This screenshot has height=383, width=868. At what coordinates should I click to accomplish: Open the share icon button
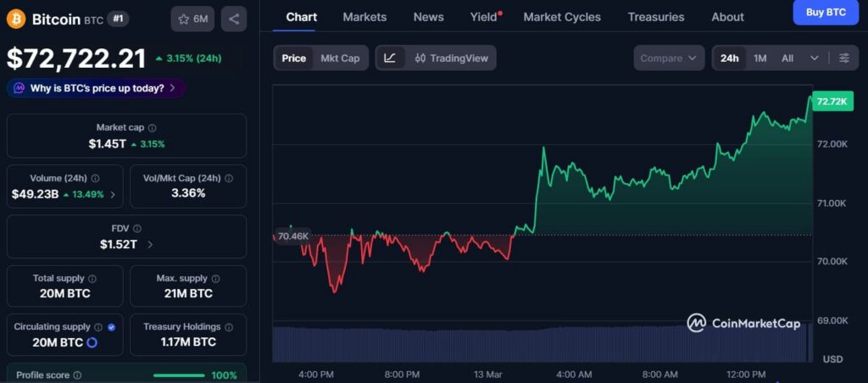pyautogui.click(x=234, y=19)
